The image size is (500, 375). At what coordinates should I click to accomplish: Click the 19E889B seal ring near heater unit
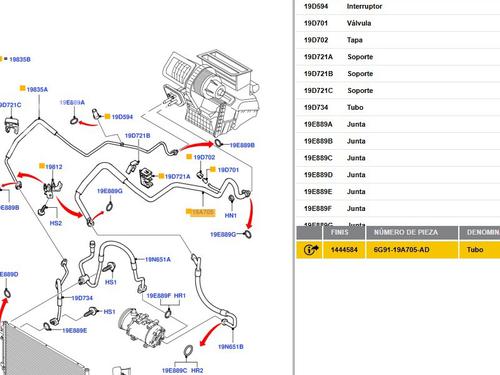click(x=218, y=143)
